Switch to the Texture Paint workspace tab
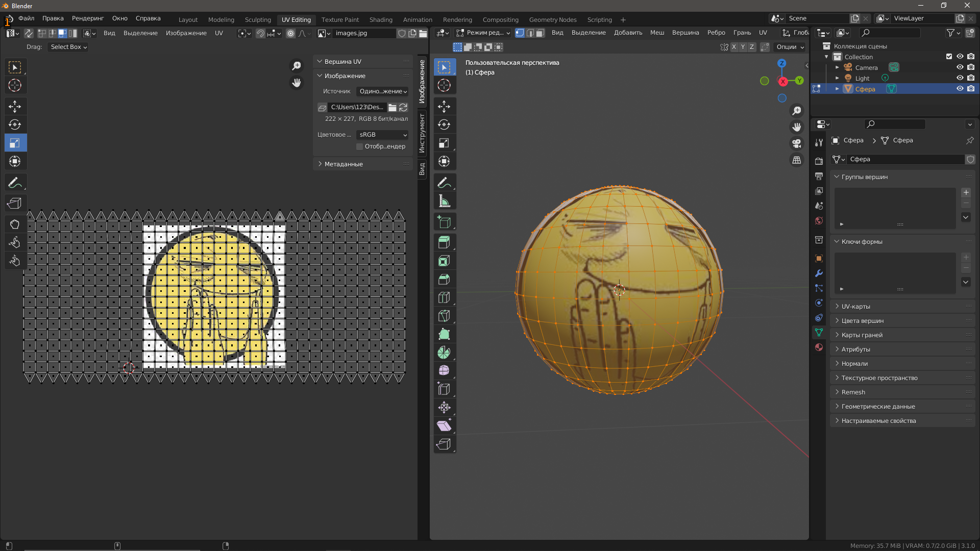Screen dimensions: 980x551 point(340,19)
